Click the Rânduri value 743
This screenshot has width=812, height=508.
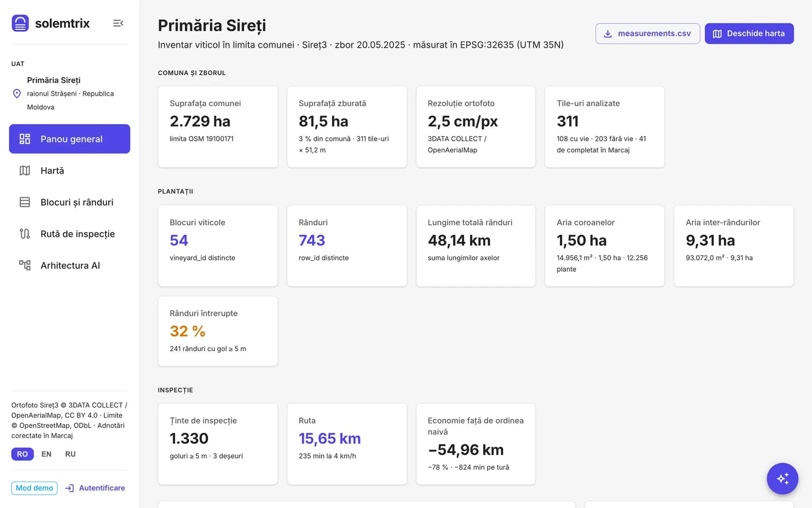312,240
